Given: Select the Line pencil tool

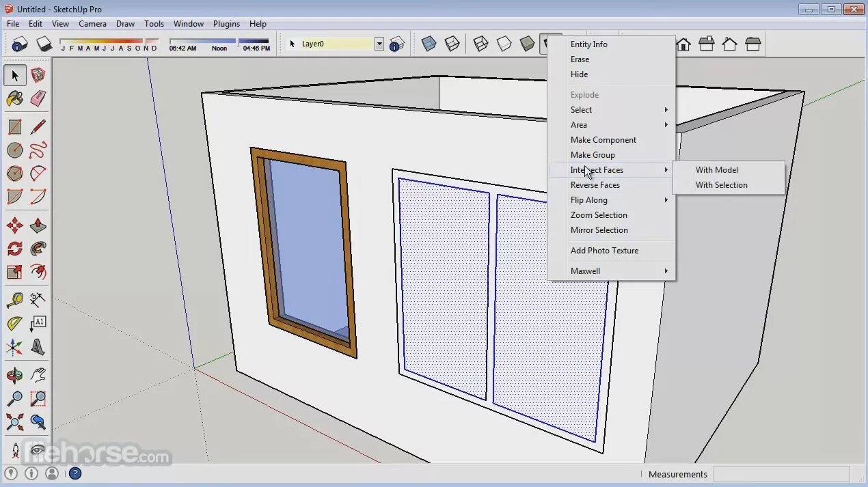Looking at the screenshot, I should coord(38,127).
